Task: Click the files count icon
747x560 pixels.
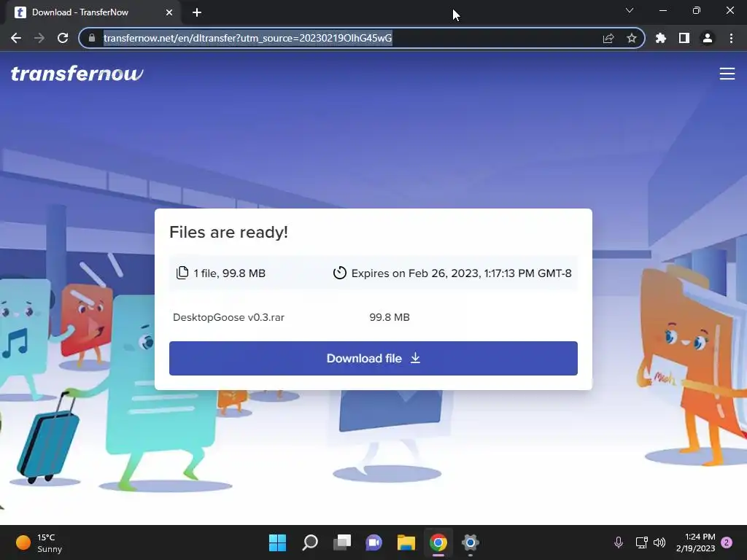Action: pos(182,273)
